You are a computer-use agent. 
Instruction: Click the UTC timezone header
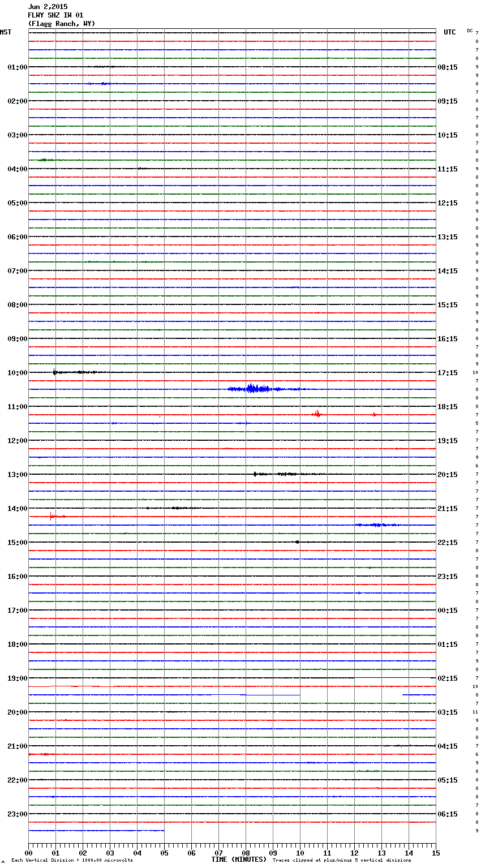click(x=449, y=32)
